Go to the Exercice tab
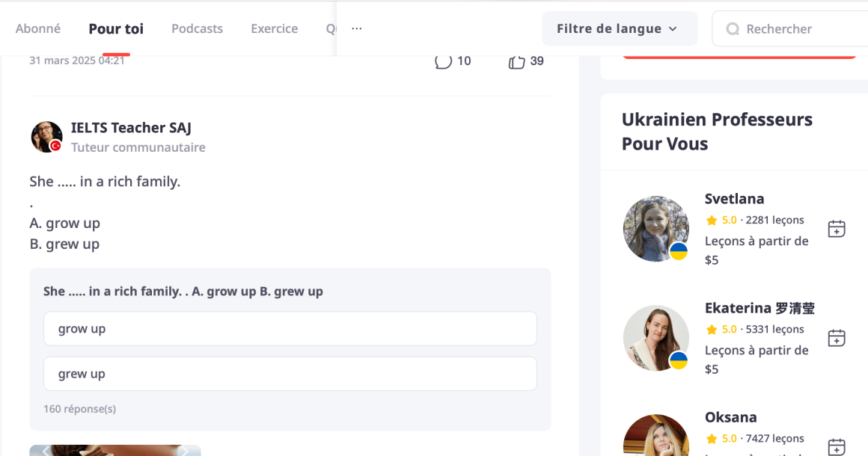This screenshot has height=456, width=868. (x=274, y=29)
